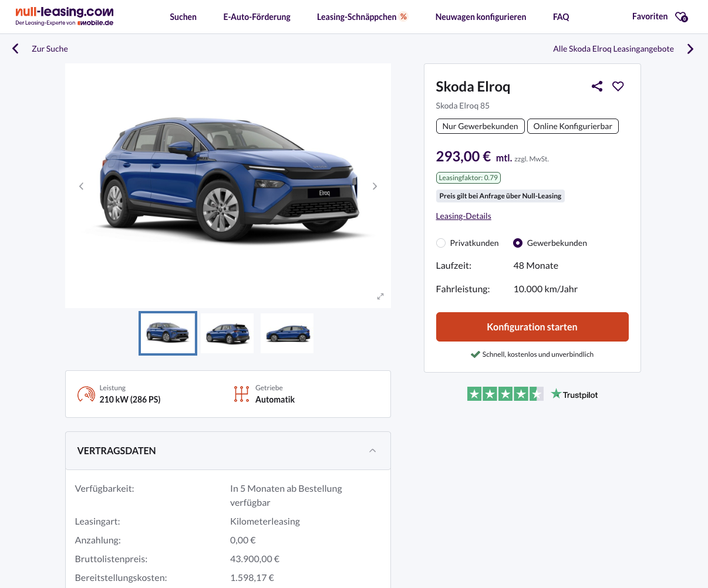Collapse the Vertragsdaten section

pos(372,451)
